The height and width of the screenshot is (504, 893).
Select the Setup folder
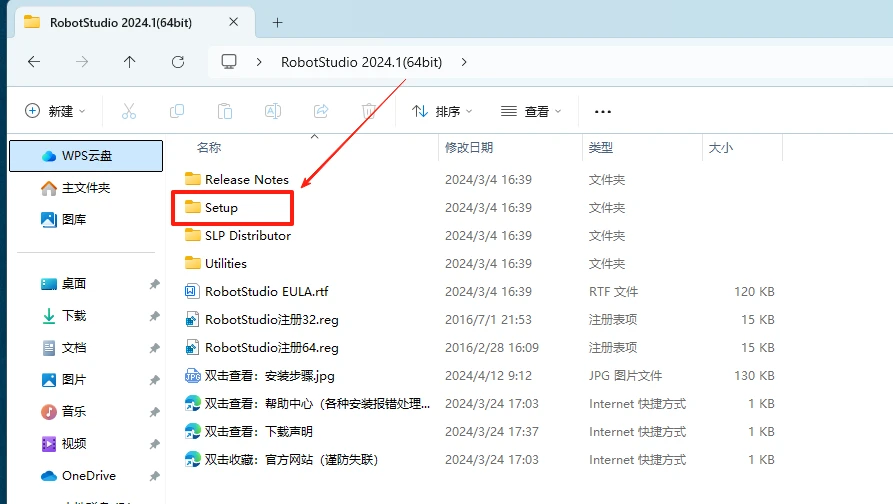[221, 207]
